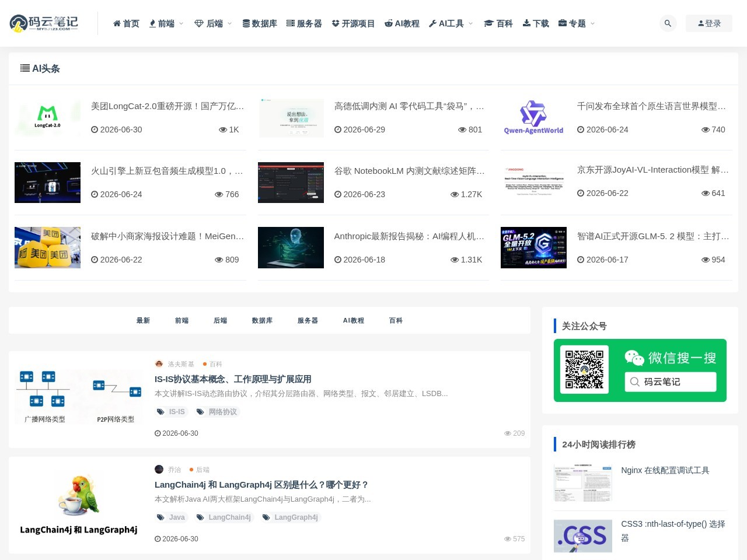Screen dimensions: 747x560
Task: Open post LangChain4j 和 LangGraph4j 区别是什么
Action: coord(261,485)
